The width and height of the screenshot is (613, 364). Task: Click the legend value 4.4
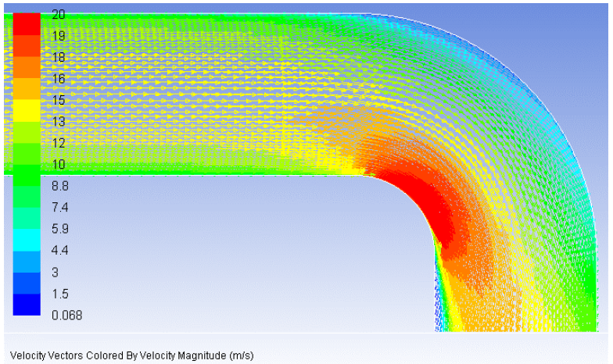tap(59, 250)
